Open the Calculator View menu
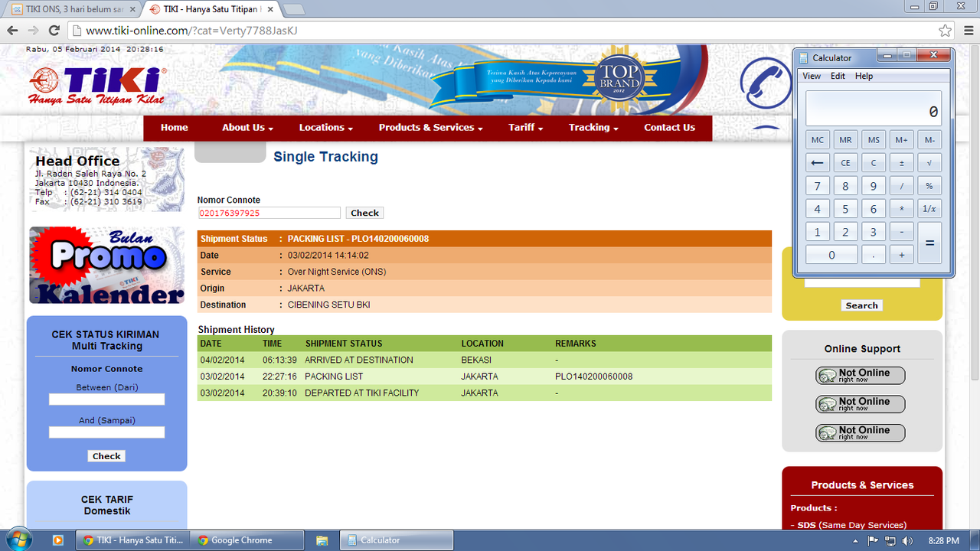Viewport: 980px width, 551px height. (812, 76)
